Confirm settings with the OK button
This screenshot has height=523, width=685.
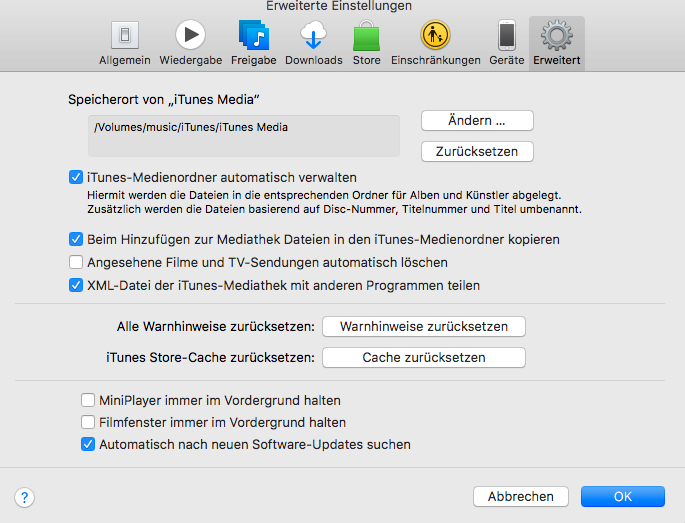pos(623,496)
